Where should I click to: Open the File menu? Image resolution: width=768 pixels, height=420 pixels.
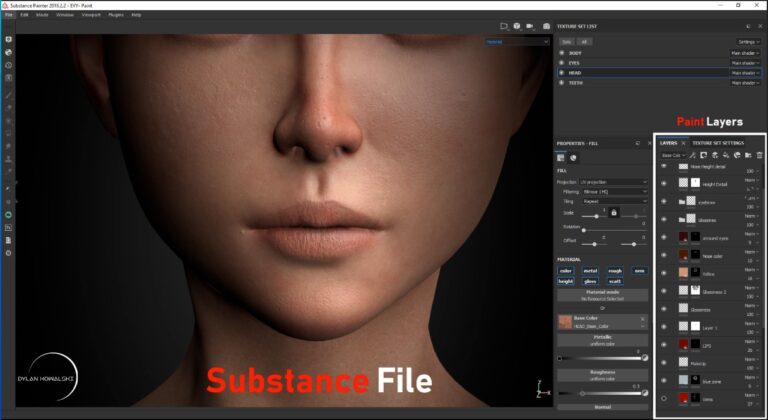click(8, 15)
